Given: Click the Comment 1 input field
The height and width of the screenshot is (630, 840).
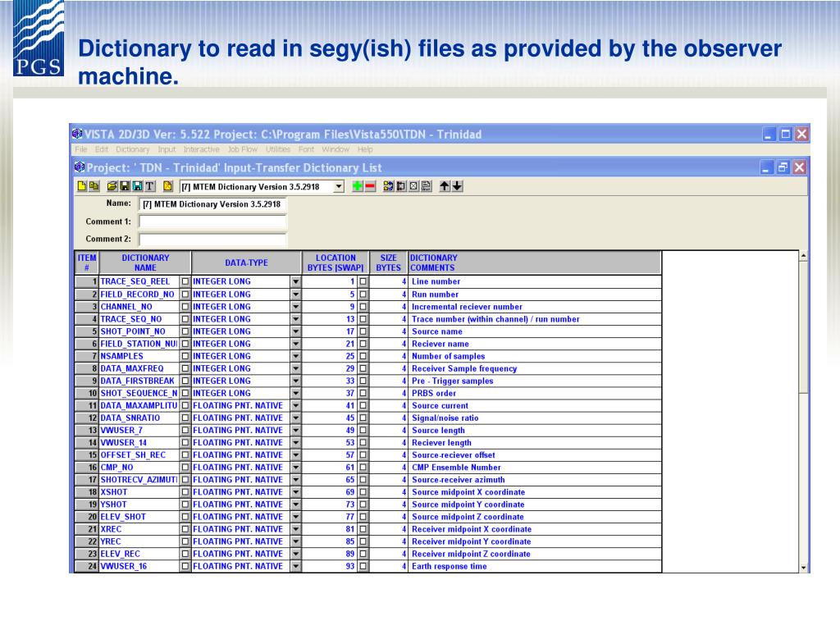Looking at the screenshot, I should [x=212, y=221].
